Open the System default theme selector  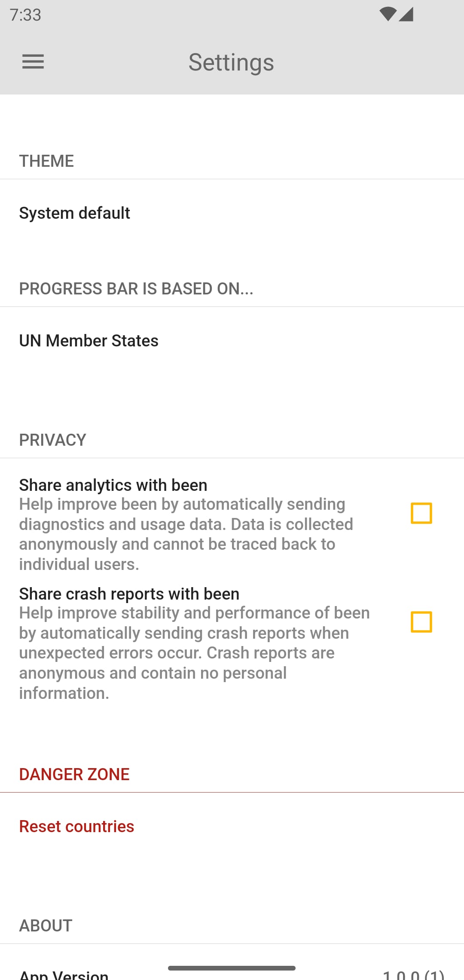(x=74, y=212)
